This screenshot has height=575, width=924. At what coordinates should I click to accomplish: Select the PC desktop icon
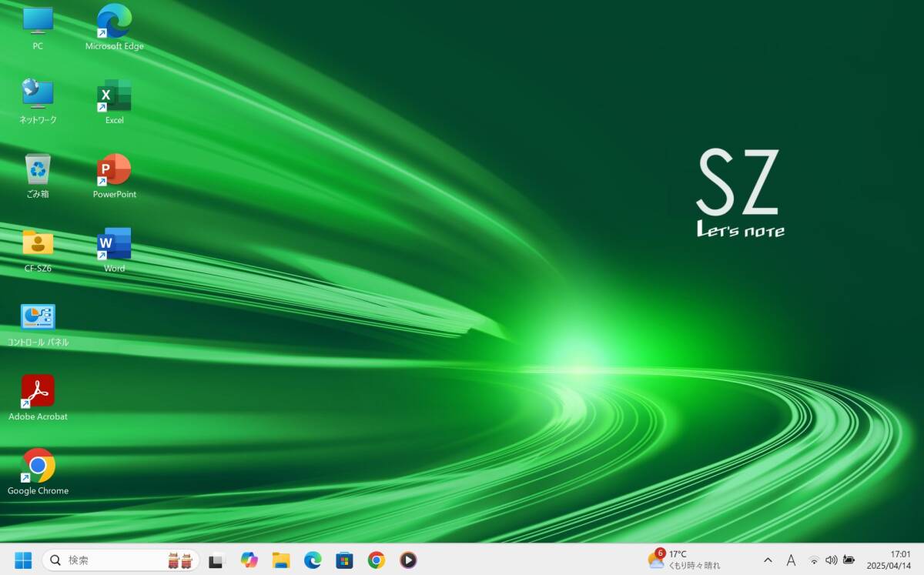tap(38, 22)
